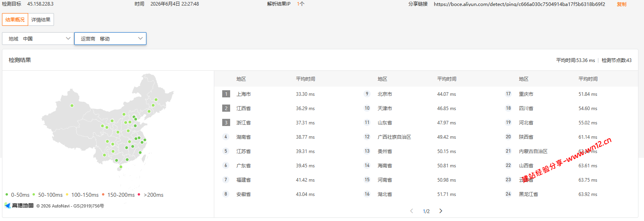644x221 pixels.
Task: Click the 河南省 region cell
Action: (x=385, y=180)
